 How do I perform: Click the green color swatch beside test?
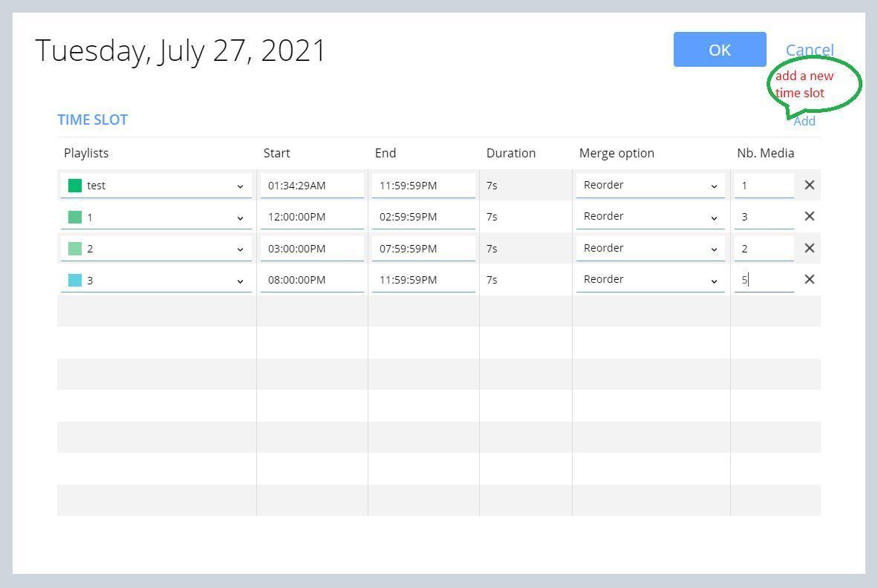point(75,185)
